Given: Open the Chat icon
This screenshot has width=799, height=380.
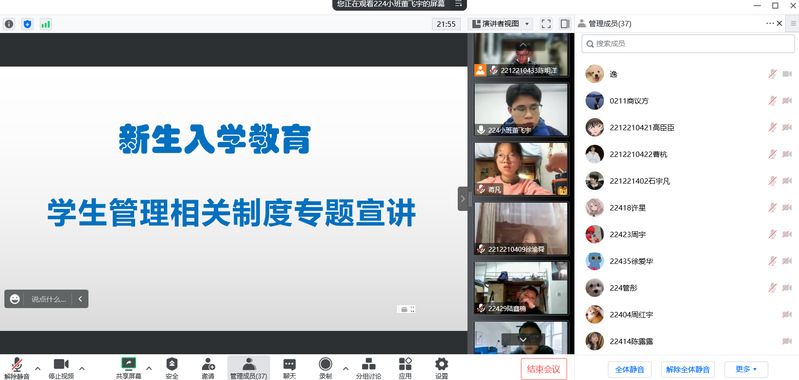Looking at the screenshot, I should tap(289, 365).
